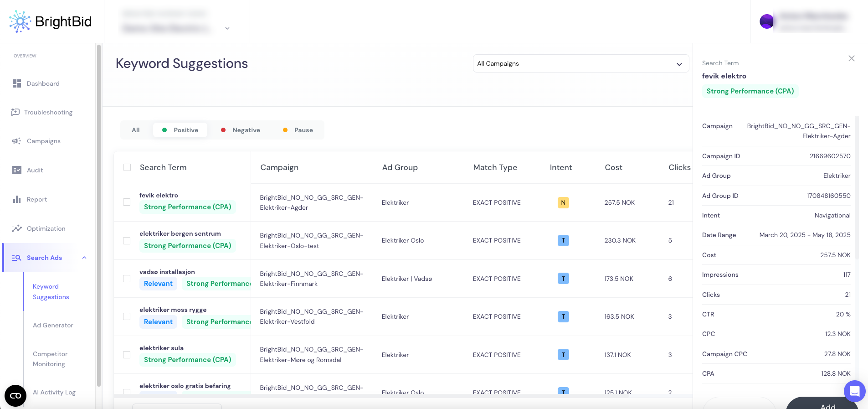868x409 pixels.
Task: Click T intent badge for vadsø installasjon
Action: click(x=563, y=279)
